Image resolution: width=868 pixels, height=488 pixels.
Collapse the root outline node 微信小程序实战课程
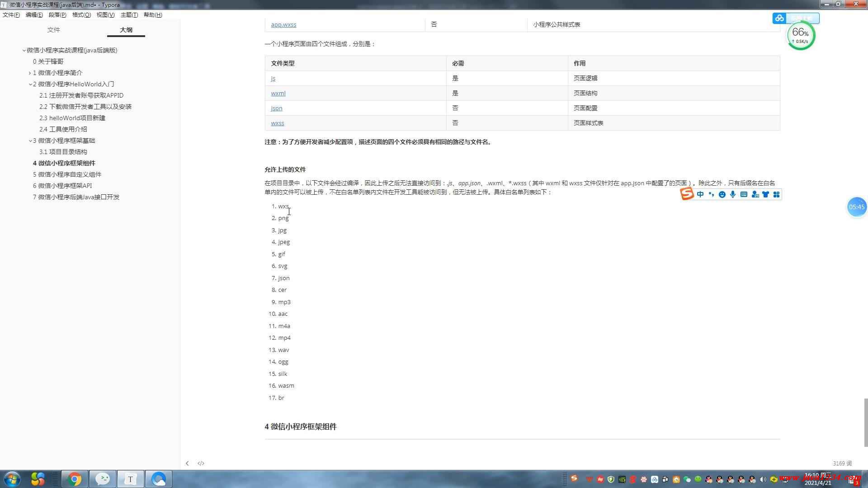24,51
